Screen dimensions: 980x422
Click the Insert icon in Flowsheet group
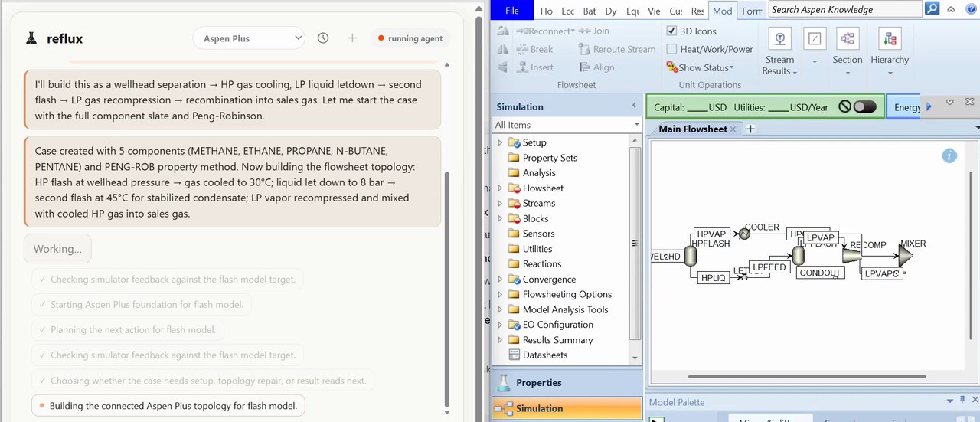522,67
